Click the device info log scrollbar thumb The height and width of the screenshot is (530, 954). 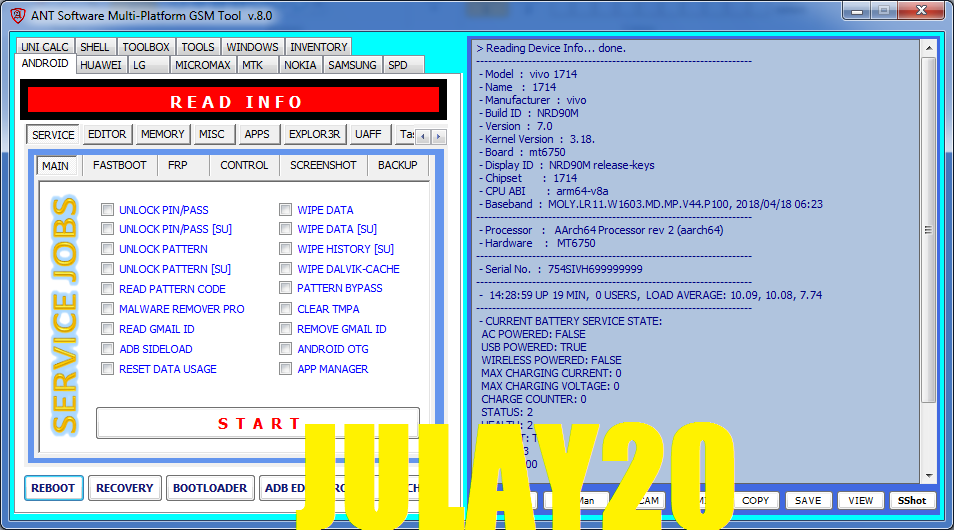[928, 230]
